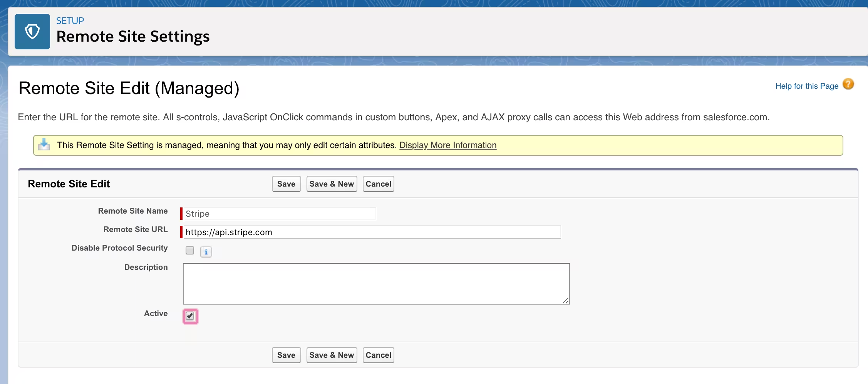Click the bottom Save button
The width and height of the screenshot is (868, 384).
tap(286, 355)
